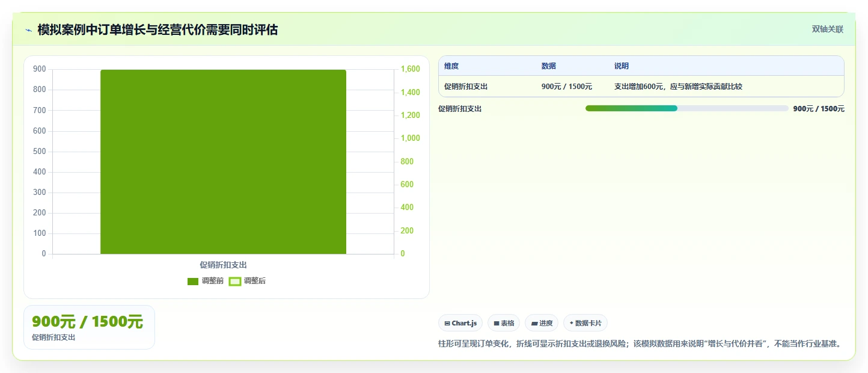
Task: Toggle the 调整后 legend item
Action: click(x=248, y=281)
